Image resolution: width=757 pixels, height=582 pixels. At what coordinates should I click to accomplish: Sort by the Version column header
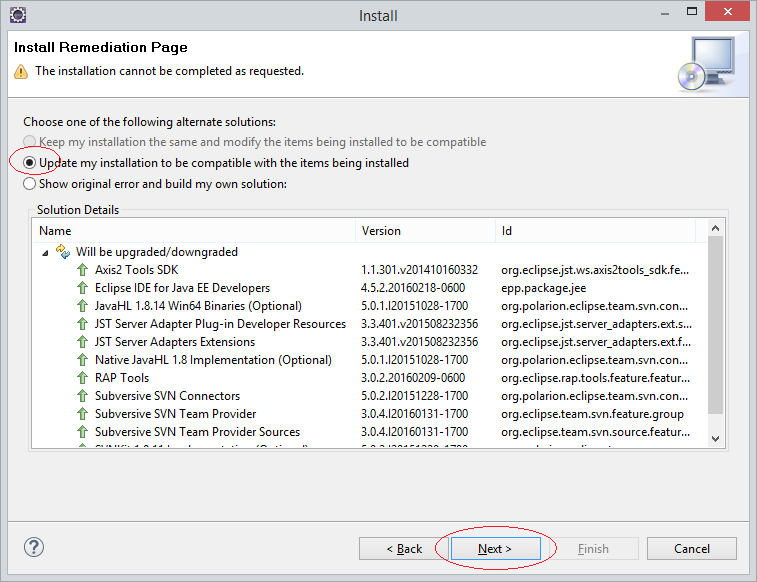(x=425, y=231)
